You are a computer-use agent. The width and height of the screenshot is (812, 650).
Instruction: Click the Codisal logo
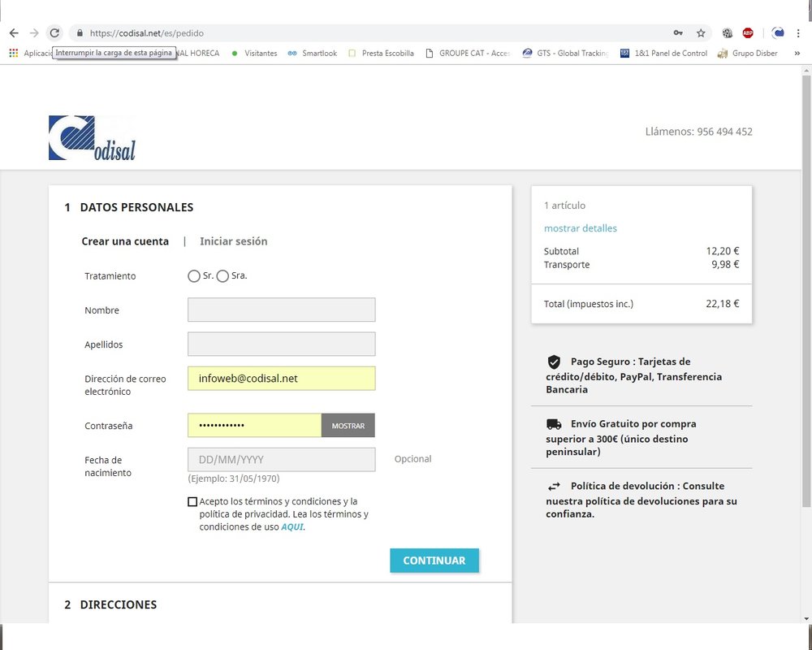pos(93,138)
